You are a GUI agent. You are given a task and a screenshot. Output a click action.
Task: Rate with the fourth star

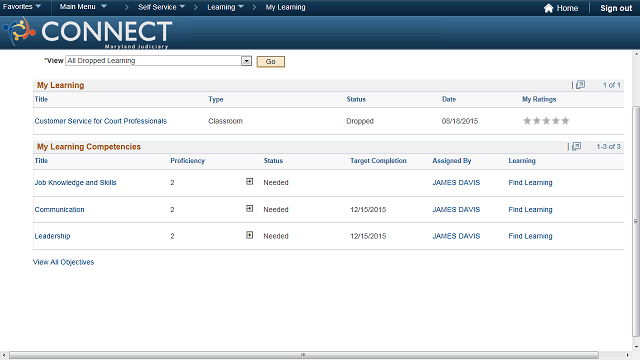coord(556,121)
